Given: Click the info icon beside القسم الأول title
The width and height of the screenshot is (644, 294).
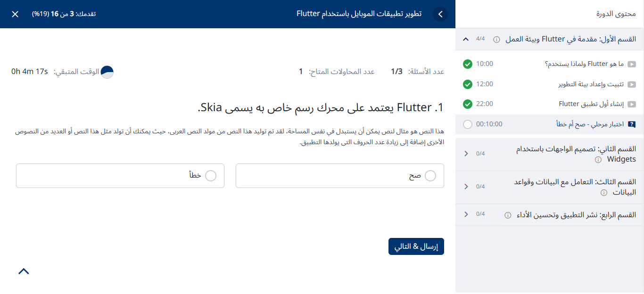Looking at the screenshot, I should click(x=496, y=40).
